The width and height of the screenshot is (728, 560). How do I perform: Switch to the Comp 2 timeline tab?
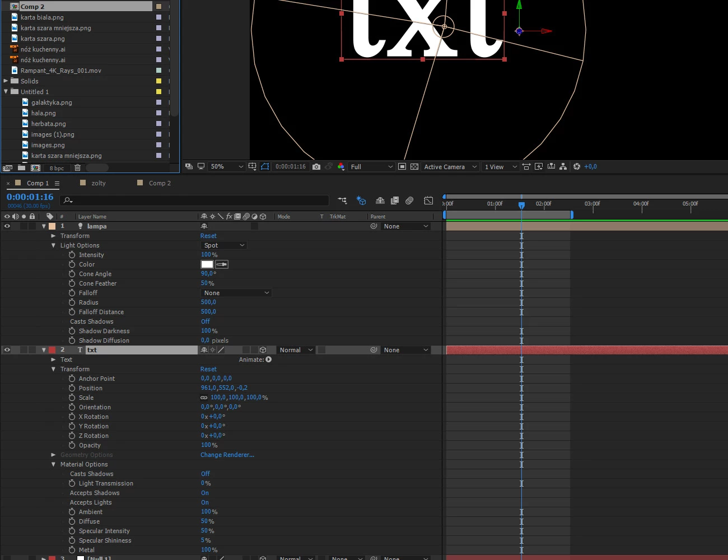(160, 183)
